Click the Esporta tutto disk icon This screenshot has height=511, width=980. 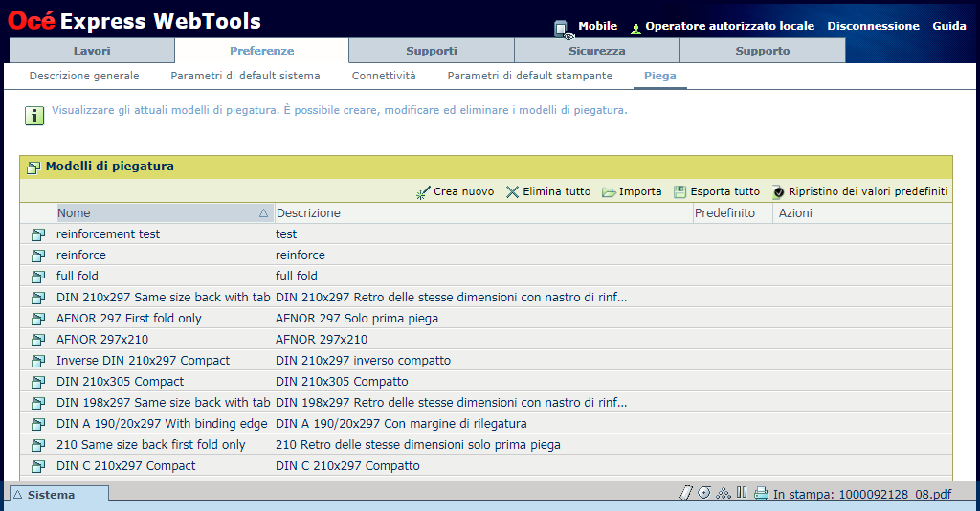pos(680,192)
